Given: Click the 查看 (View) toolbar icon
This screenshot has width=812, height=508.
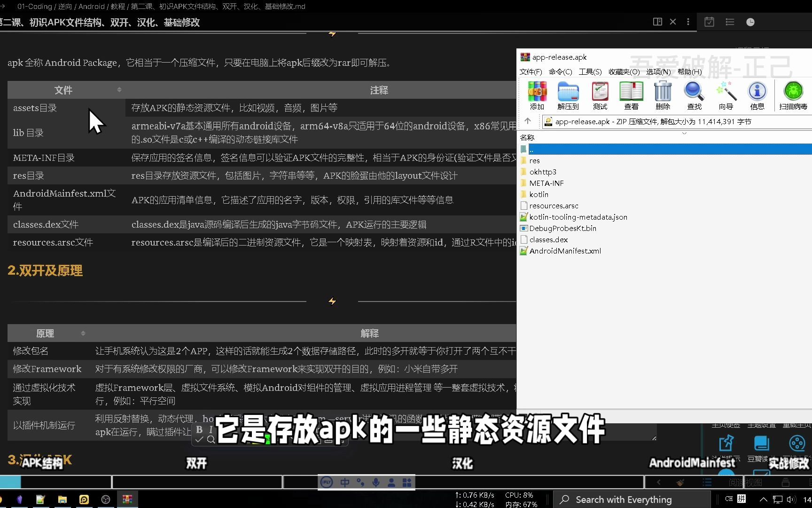Looking at the screenshot, I should [x=631, y=95].
